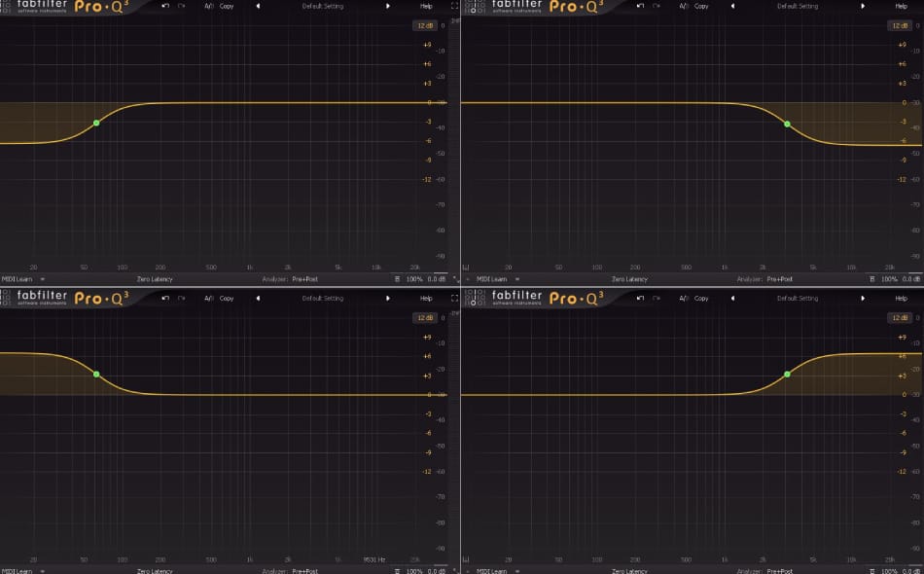Click Copy in the bottom-left Pro-Q 3 window
The image size is (924, 574).
click(227, 299)
